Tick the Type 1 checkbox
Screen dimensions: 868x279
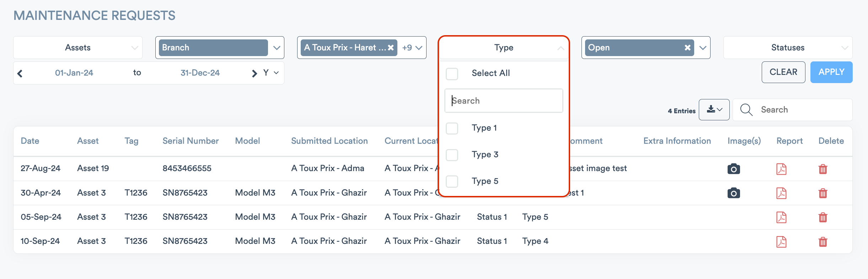(452, 128)
